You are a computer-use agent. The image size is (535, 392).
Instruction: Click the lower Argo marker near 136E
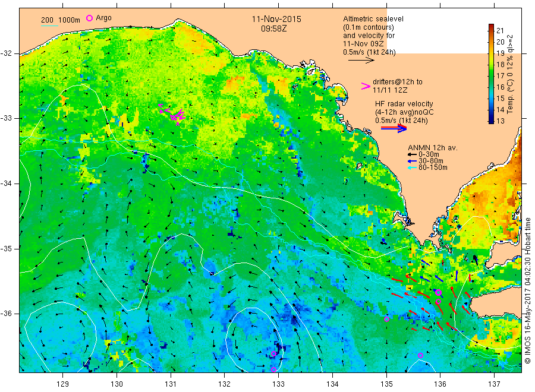click(438, 302)
